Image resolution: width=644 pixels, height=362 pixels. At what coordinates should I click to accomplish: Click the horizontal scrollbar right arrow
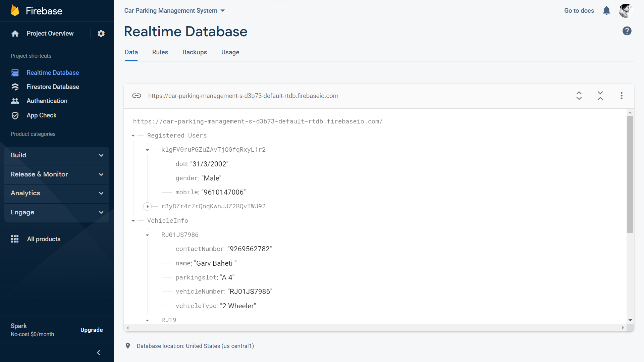tap(623, 328)
